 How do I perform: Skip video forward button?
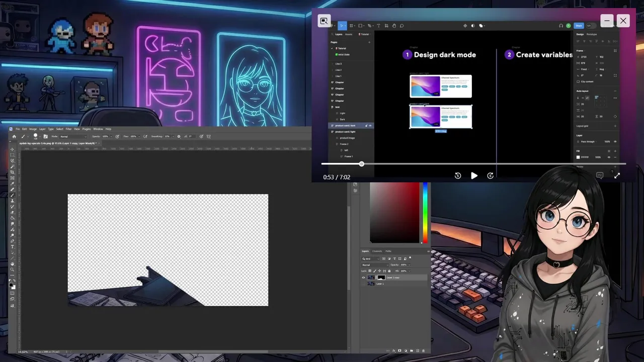point(491,175)
